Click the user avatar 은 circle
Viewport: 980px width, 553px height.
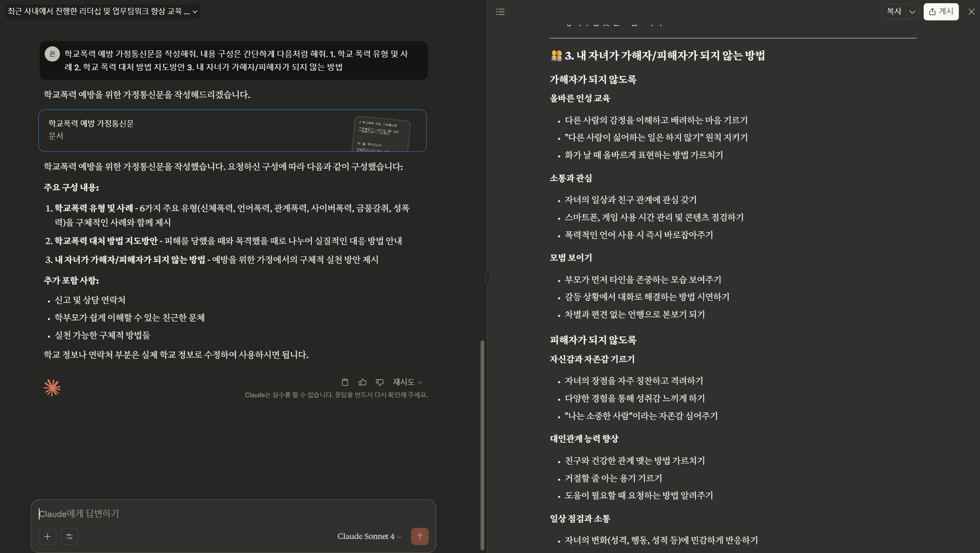[52, 54]
